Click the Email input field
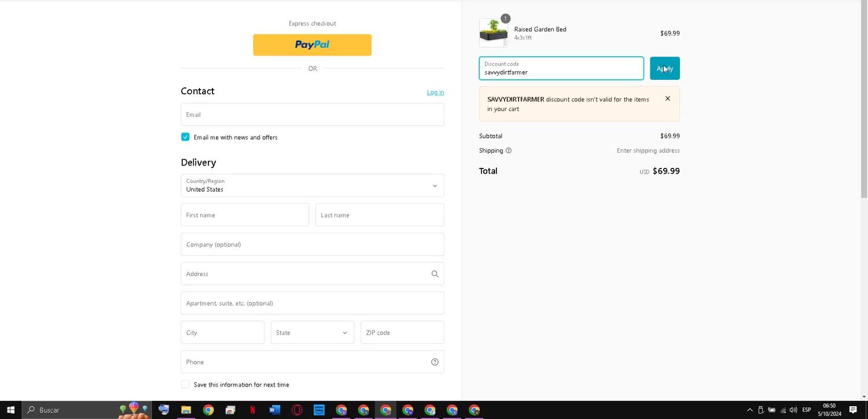This screenshot has height=419, width=868. [312, 115]
